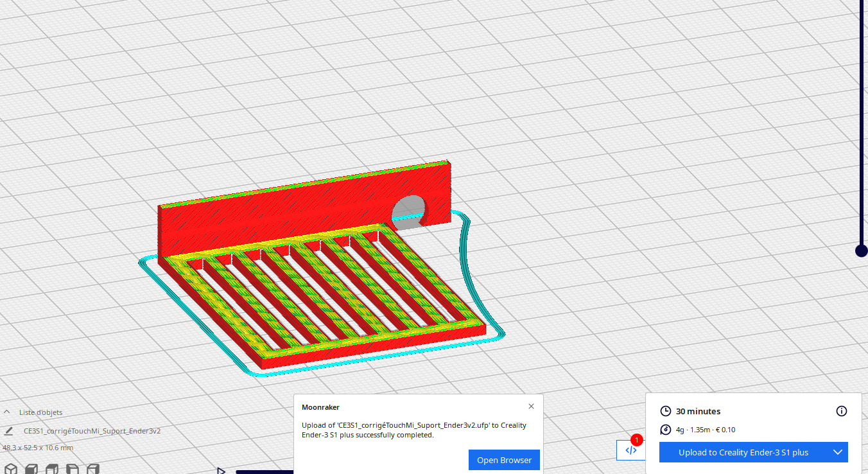
Task: Collapse the Liste d'objets panel
Action: pyautogui.click(x=6, y=412)
